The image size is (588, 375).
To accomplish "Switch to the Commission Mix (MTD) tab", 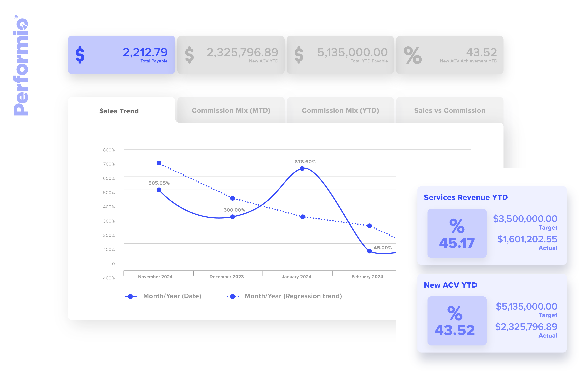I will pos(231,110).
